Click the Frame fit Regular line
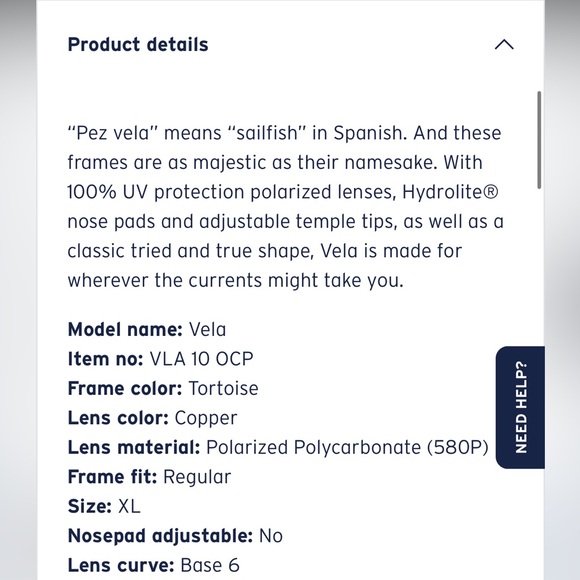This screenshot has height=580, width=580. (149, 477)
